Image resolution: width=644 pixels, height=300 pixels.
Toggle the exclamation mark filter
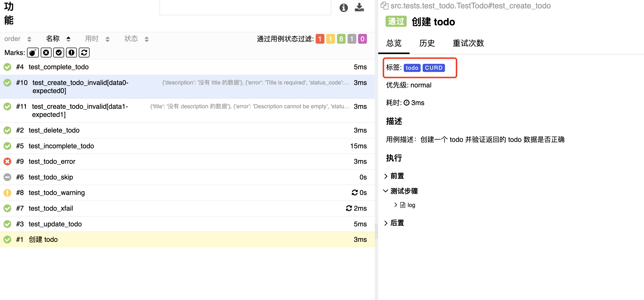(71, 53)
